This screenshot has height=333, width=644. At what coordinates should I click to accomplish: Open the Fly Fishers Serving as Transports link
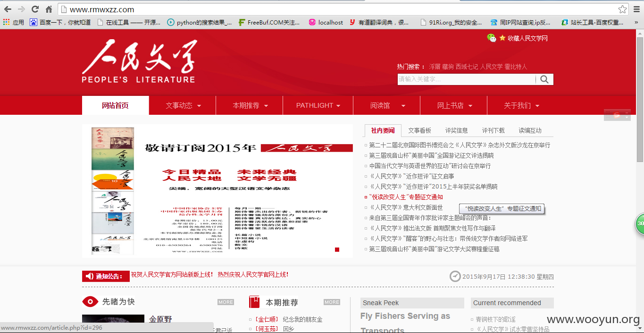[x=405, y=323]
